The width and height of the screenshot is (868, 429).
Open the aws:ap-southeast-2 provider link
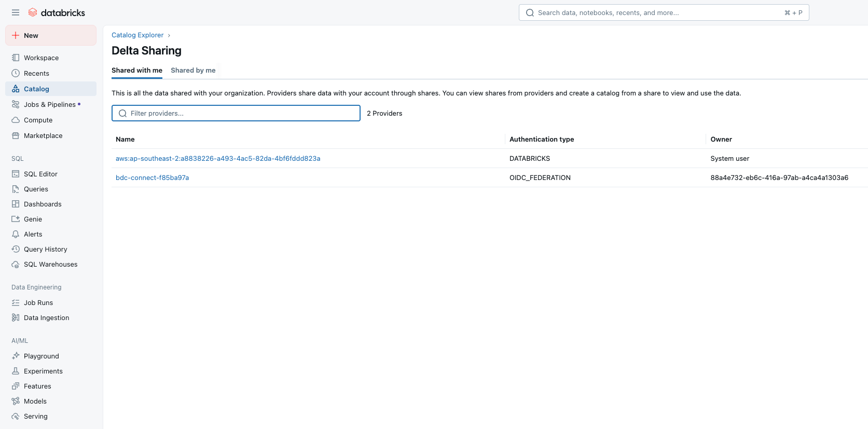point(218,159)
